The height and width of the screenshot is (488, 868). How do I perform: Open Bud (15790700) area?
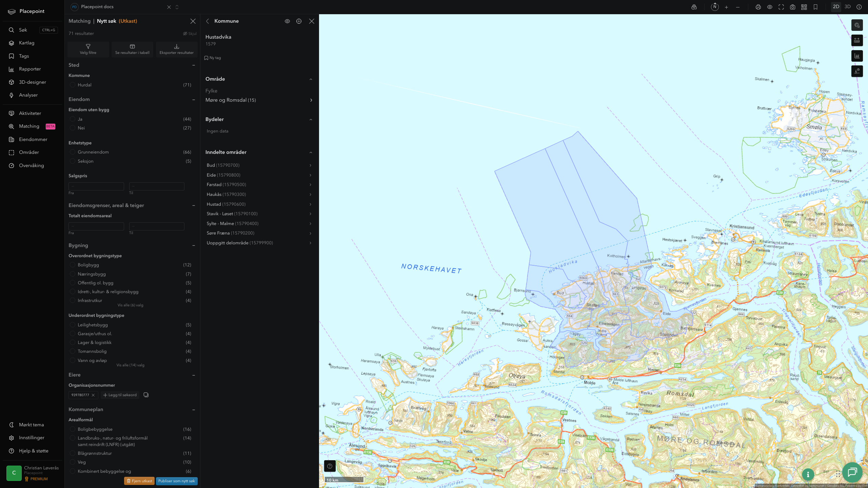click(x=259, y=165)
